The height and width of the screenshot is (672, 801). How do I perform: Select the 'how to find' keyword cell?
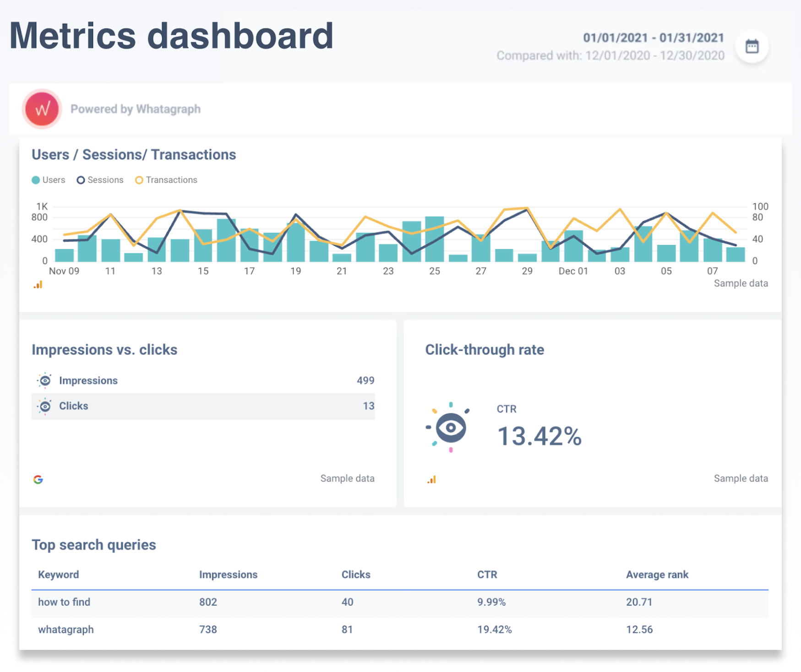click(x=64, y=602)
